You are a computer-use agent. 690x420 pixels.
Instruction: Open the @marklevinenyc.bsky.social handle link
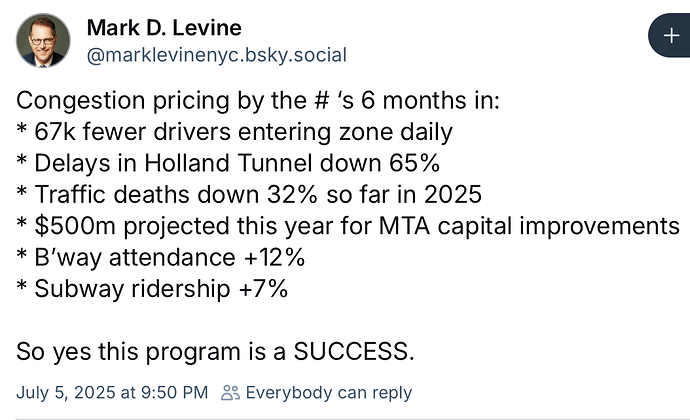(x=217, y=55)
